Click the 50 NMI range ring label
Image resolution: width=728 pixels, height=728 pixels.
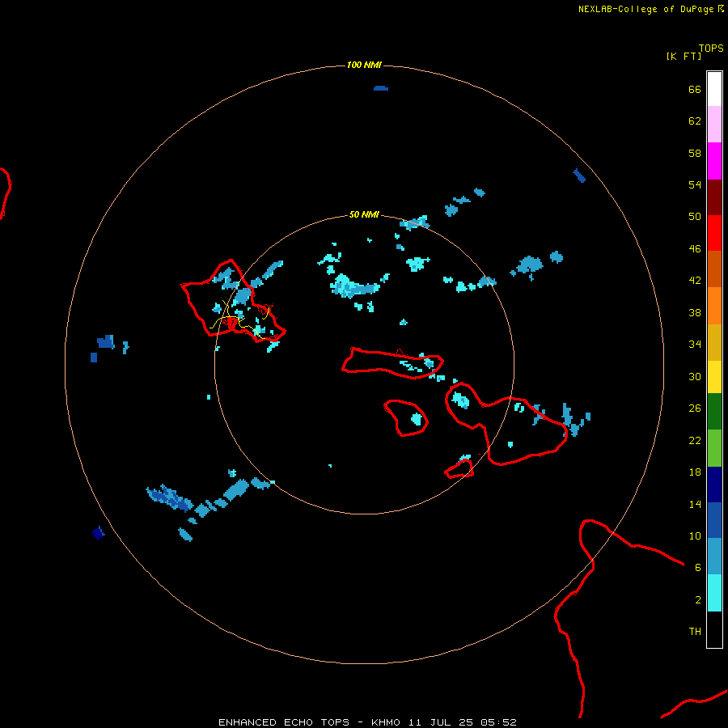point(364,214)
